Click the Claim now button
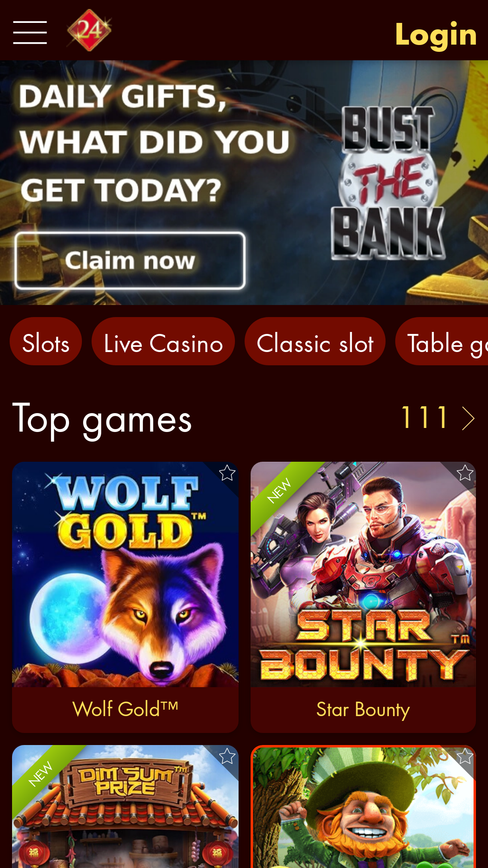Image resolution: width=488 pixels, height=868 pixels. coord(130,260)
